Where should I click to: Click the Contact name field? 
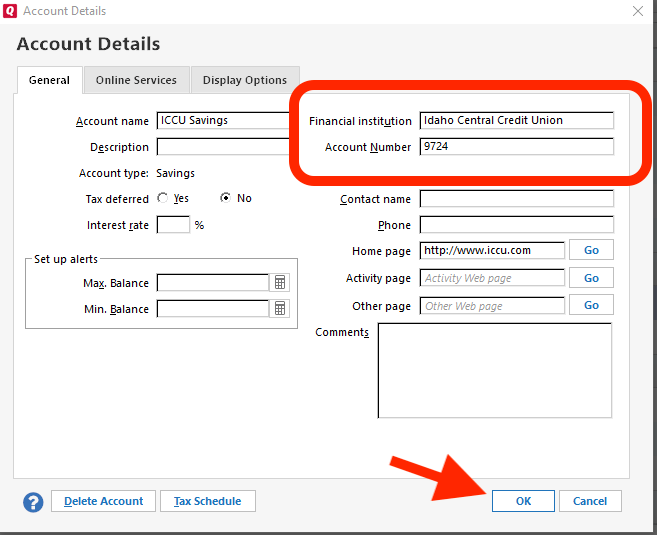517,199
